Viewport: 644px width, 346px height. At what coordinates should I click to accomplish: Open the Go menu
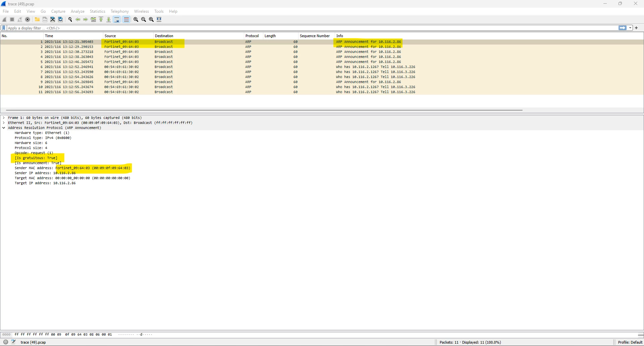pos(43,11)
